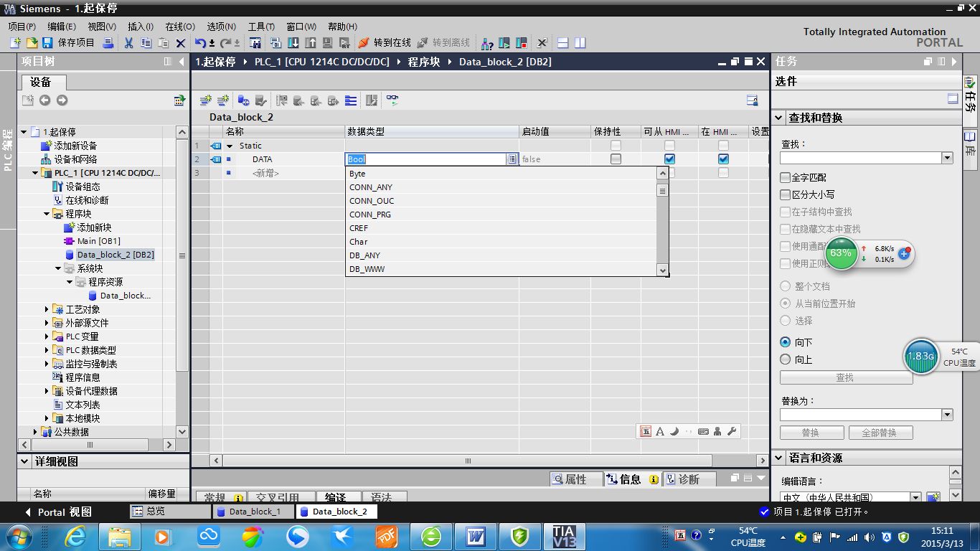Open Main [OB1] in the project tree

click(98, 241)
